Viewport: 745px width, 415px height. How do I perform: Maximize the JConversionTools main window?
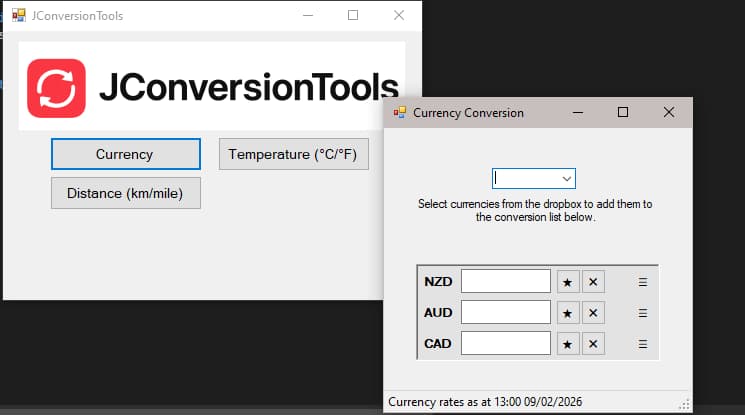click(x=353, y=15)
